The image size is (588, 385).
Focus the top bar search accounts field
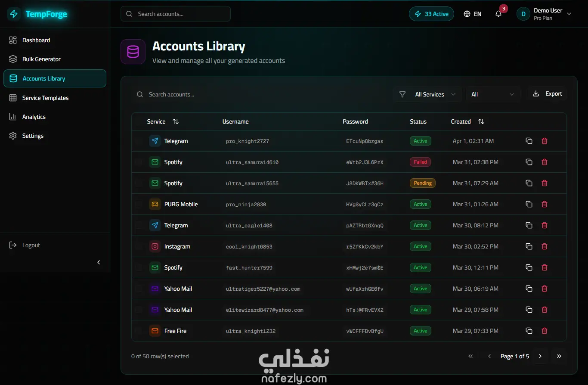tap(176, 14)
